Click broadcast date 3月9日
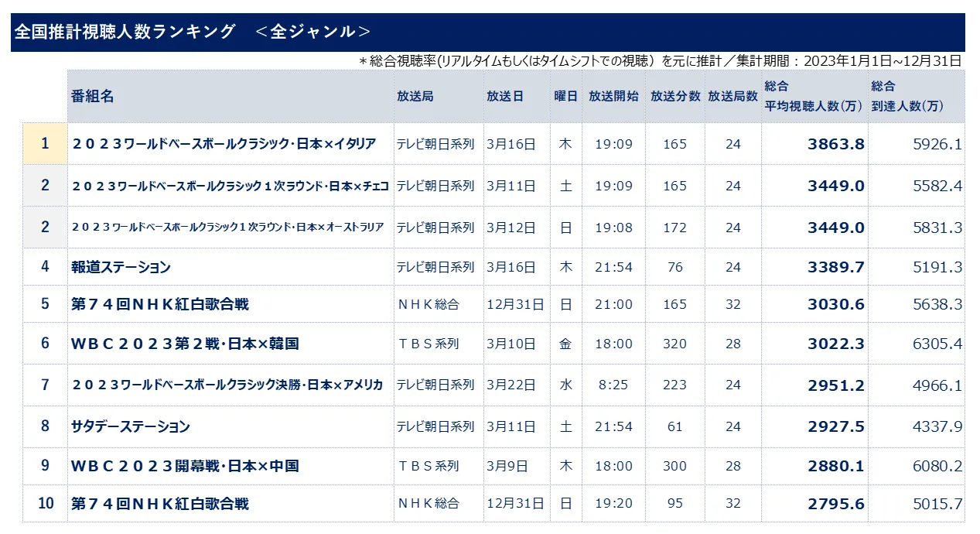 pos(508,466)
